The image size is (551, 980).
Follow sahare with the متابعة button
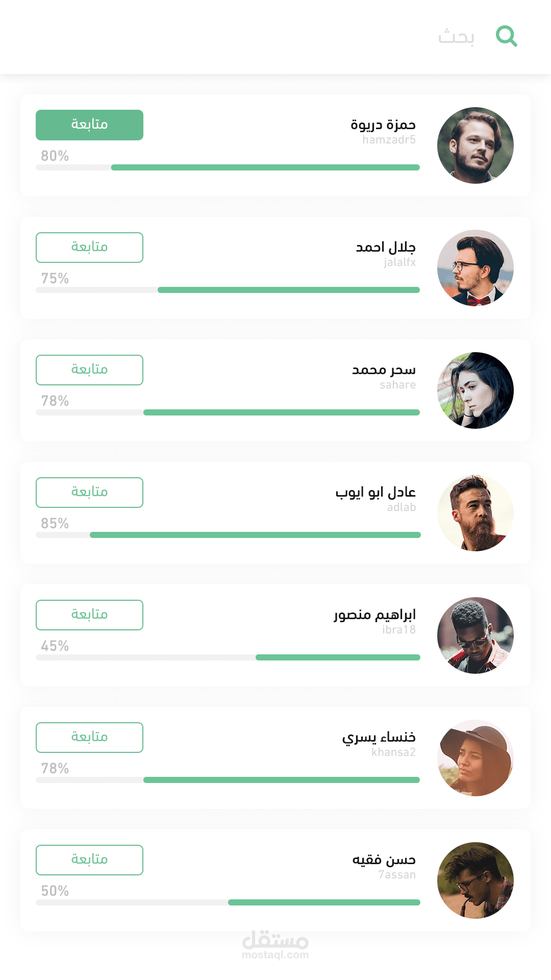(x=89, y=370)
